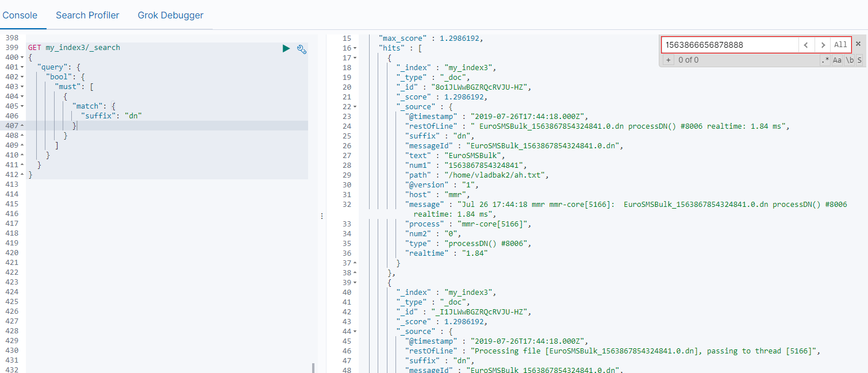The image size is (868, 373).
Task: Focus the search field containing 1563866656878888
Action: tap(729, 45)
